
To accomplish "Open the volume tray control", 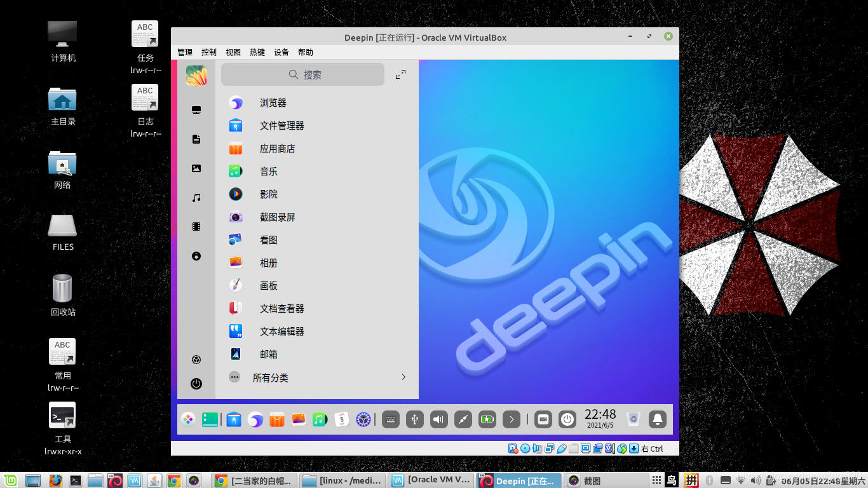I will 439,419.
